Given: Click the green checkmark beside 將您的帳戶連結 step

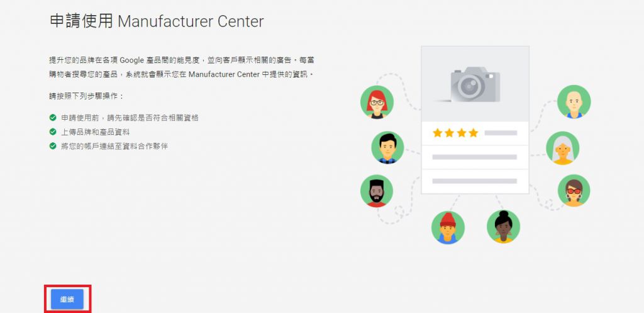Looking at the screenshot, I should (53, 146).
